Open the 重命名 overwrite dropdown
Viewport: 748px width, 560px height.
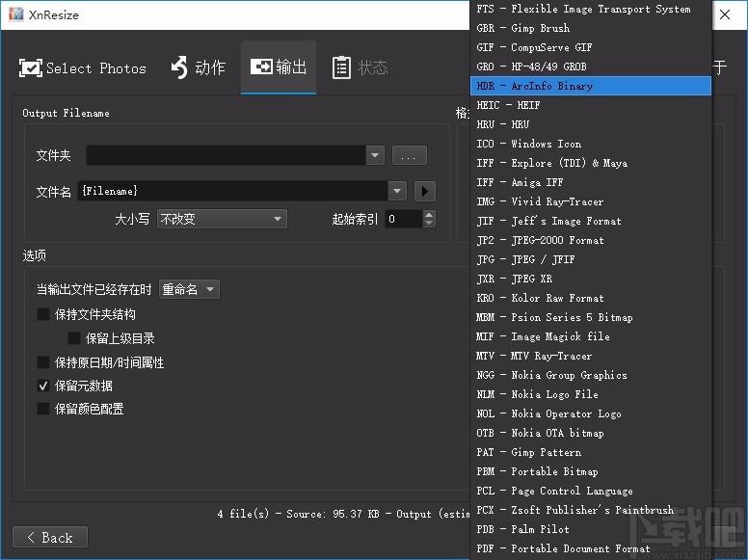[x=189, y=289]
